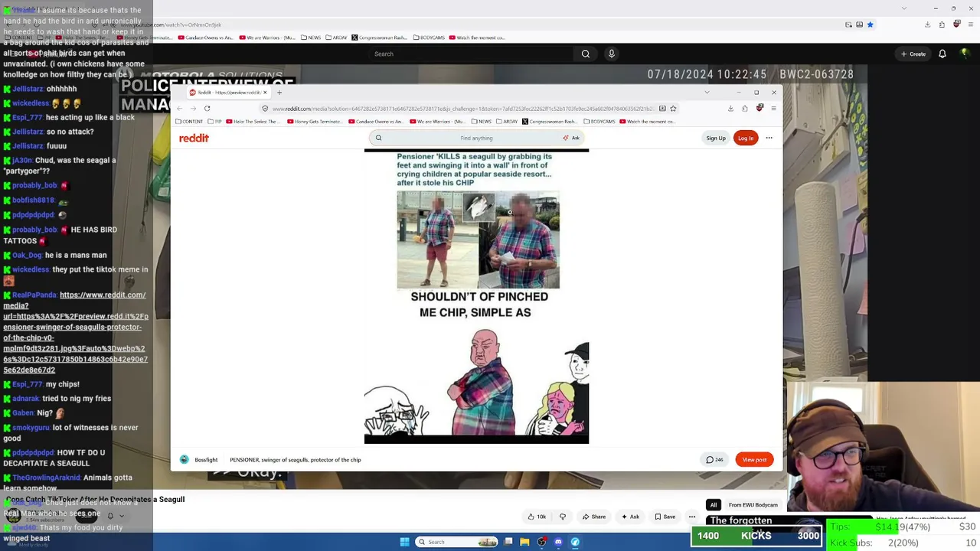Image resolution: width=980 pixels, height=551 pixels.
Task: Select the From EWU Bodycam chip
Action: click(753, 505)
